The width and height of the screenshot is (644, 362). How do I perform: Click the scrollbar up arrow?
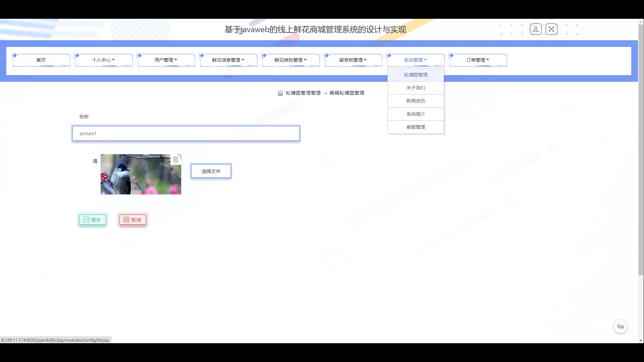[641, 21]
